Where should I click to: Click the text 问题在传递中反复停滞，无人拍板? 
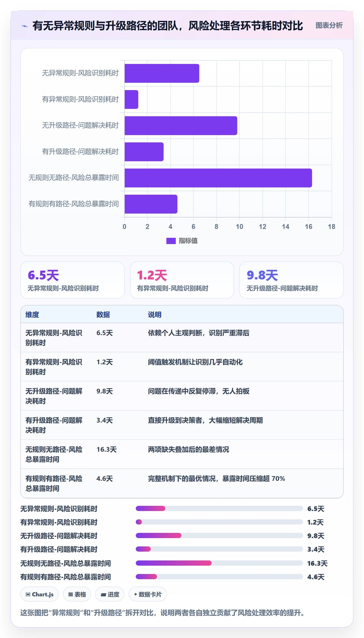click(x=199, y=391)
